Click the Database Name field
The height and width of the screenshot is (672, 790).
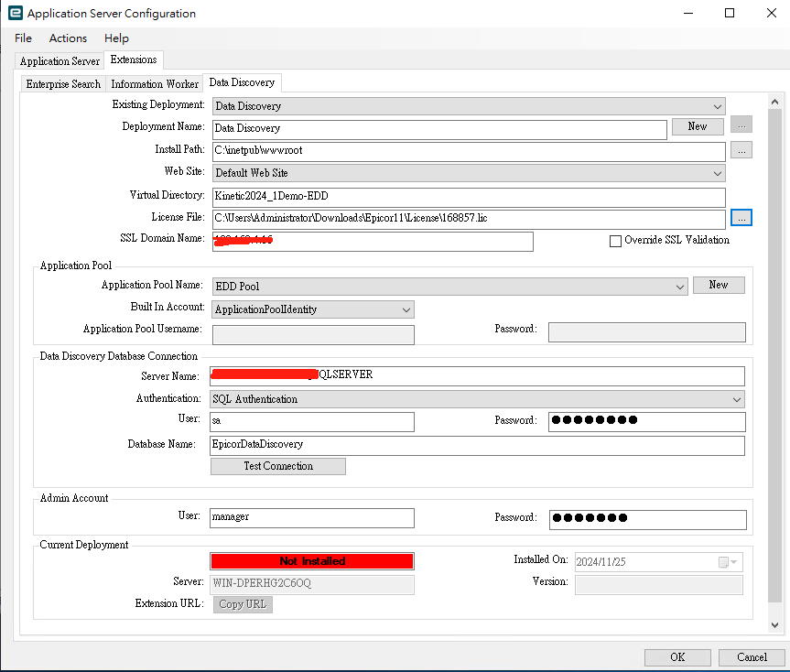pos(477,446)
